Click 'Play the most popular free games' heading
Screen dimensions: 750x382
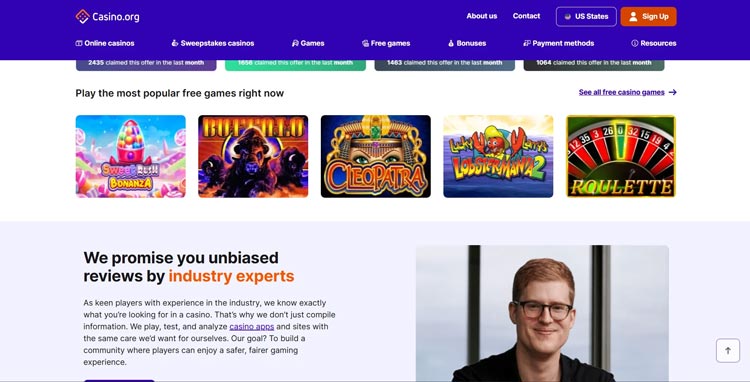click(179, 93)
